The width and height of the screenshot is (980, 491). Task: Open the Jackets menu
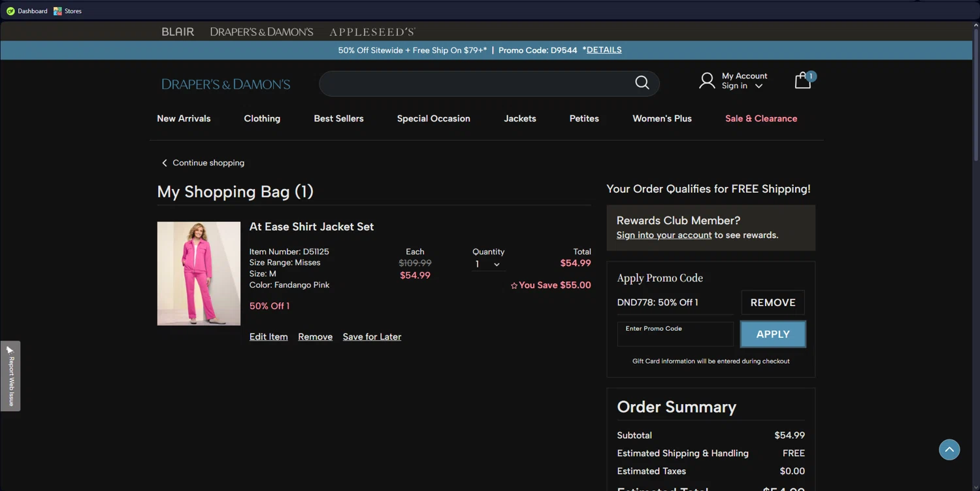click(x=520, y=118)
